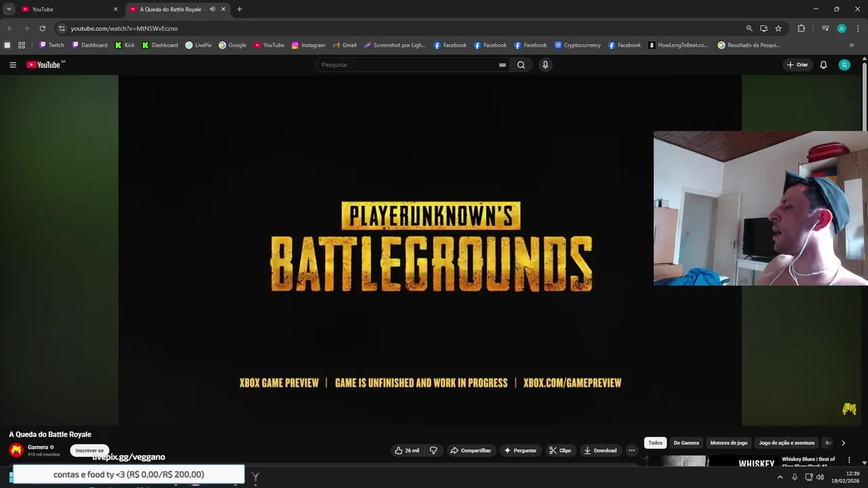The width and height of the screenshot is (868, 488).
Task: Click the video title A Queda do Battle Royale
Action: [50, 434]
